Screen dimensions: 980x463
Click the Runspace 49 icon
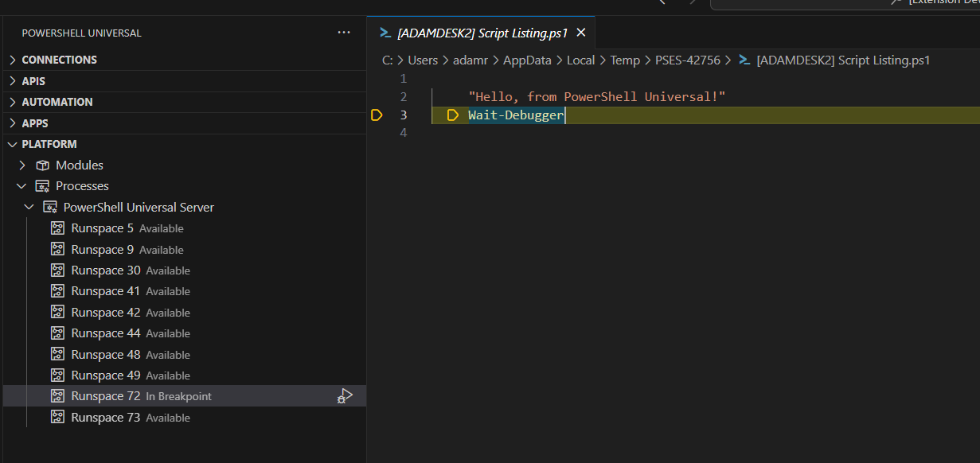click(57, 375)
